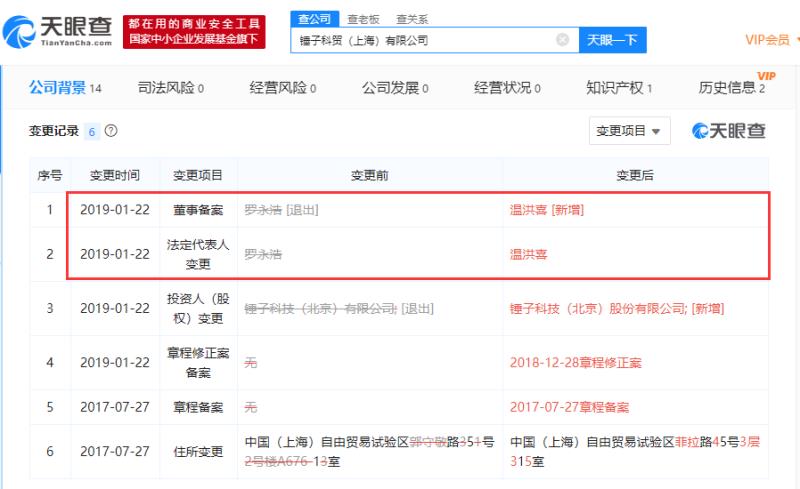Switch to the 查老板 search tab
The width and height of the screenshot is (800, 489).
click(363, 19)
